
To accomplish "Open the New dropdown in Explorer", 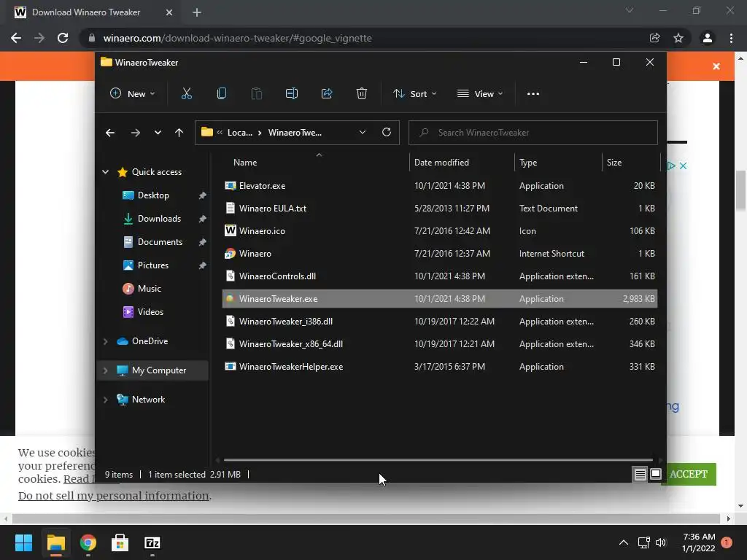I will click(x=133, y=94).
